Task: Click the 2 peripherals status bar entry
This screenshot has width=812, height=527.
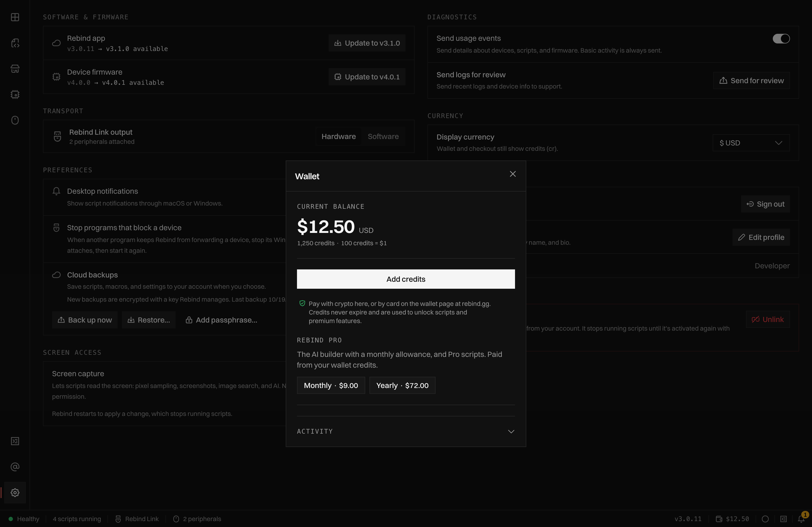Action: (x=197, y=519)
